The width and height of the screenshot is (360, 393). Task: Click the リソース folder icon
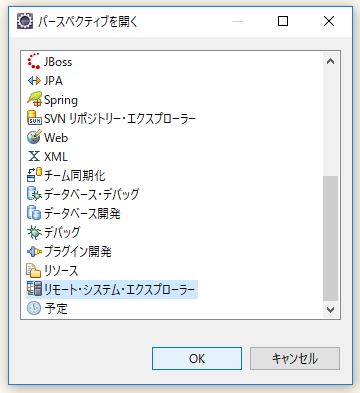34,270
